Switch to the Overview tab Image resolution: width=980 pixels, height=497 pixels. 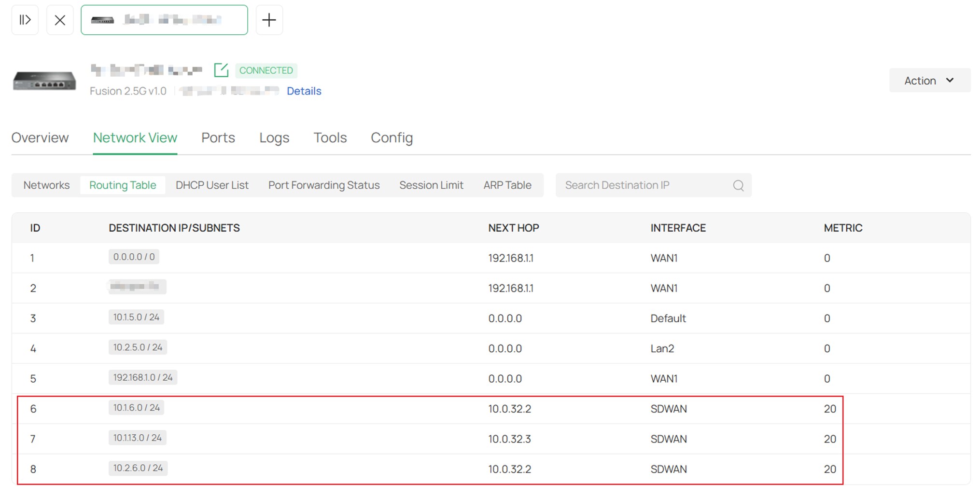[40, 138]
